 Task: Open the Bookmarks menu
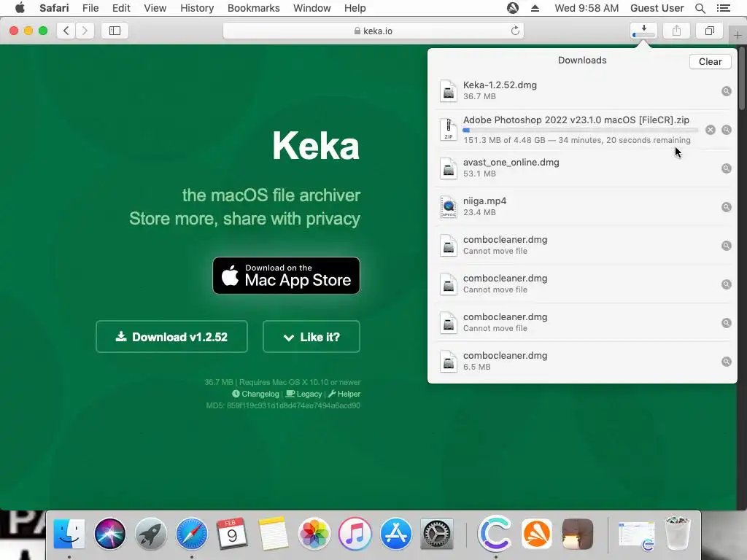click(x=253, y=8)
